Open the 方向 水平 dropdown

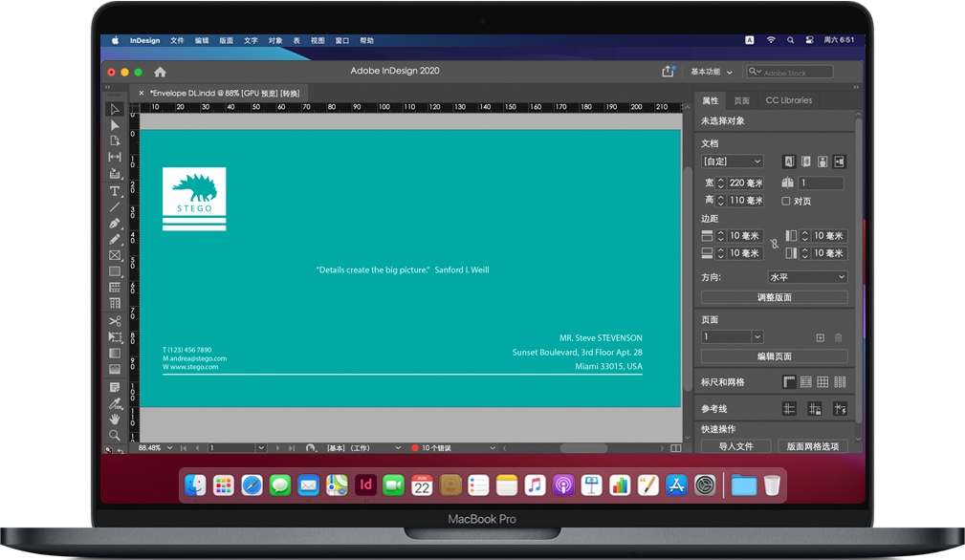point(807,277)
